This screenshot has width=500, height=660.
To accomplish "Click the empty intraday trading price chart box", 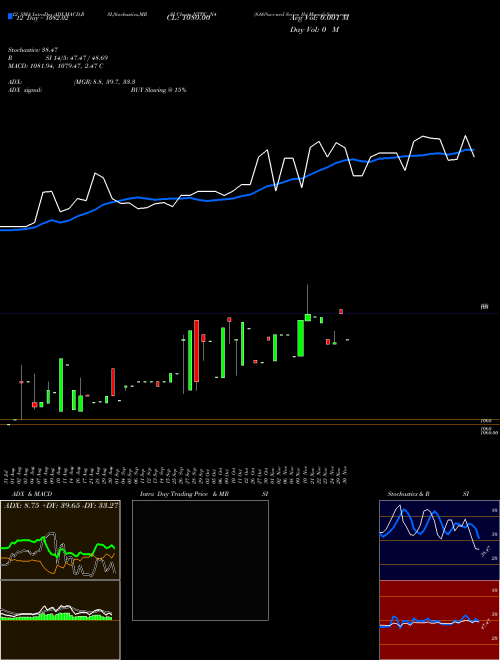I will [200, 560].
